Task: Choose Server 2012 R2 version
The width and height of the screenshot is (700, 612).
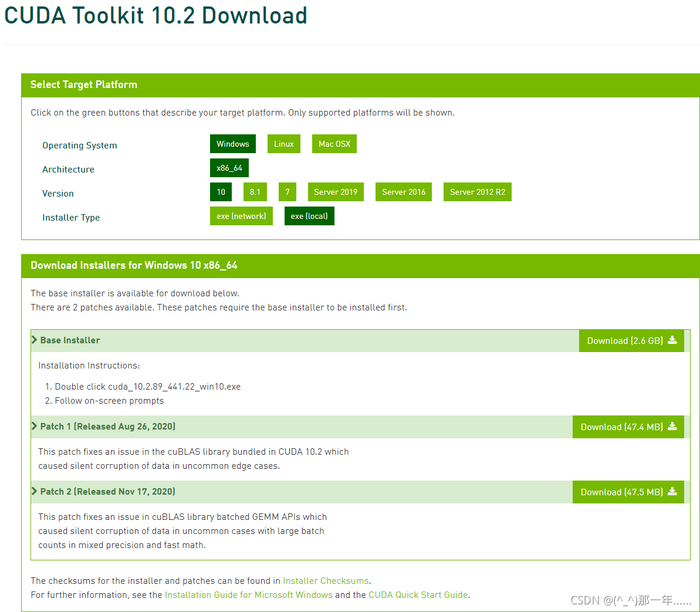Action: 477,192
